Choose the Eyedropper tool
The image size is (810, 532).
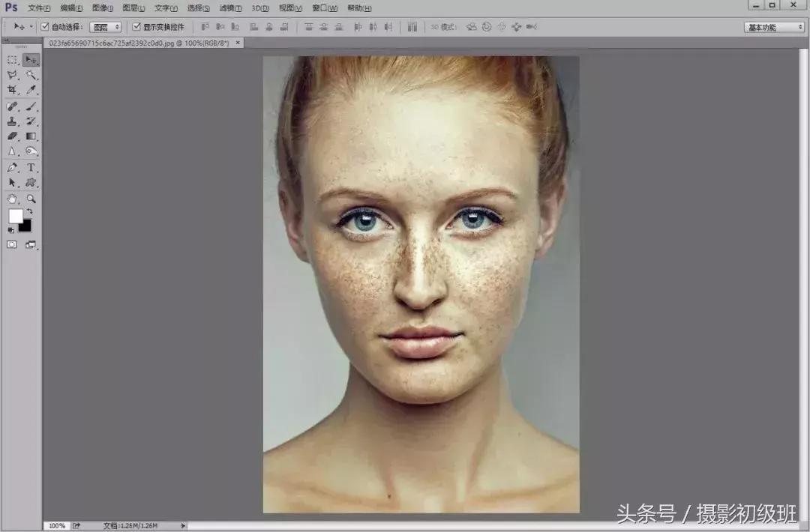(31, 90)
